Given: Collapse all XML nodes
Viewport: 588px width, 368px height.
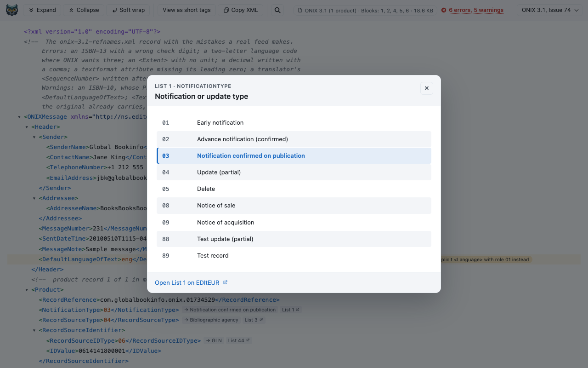Looking at the screenshot, I should (84, 10).
